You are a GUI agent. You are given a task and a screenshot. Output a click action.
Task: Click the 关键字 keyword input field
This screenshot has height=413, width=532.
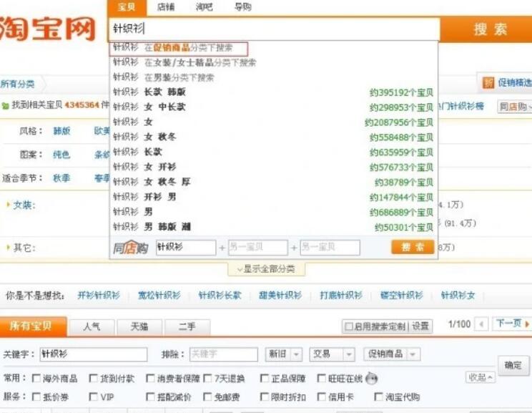pos(94,354)
